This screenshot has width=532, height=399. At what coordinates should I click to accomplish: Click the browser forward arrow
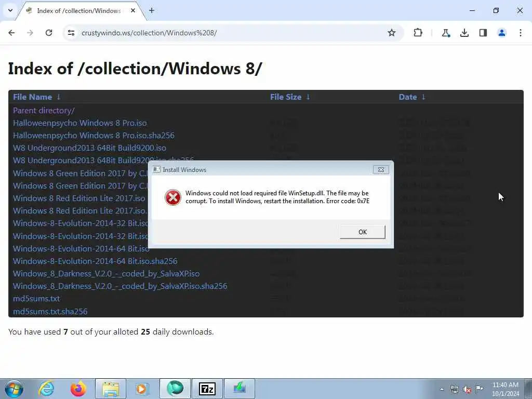click(30, 33)
